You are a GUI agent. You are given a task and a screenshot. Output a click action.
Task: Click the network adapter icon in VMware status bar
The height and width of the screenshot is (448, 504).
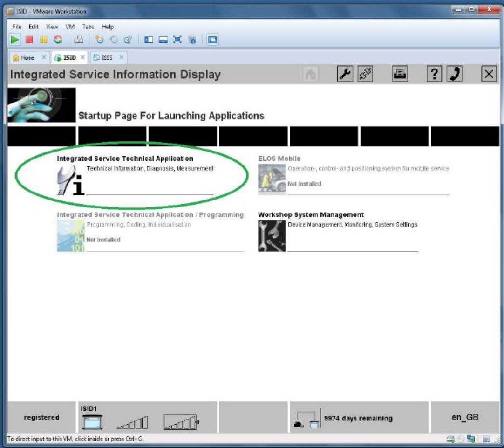tap(471, 439)
